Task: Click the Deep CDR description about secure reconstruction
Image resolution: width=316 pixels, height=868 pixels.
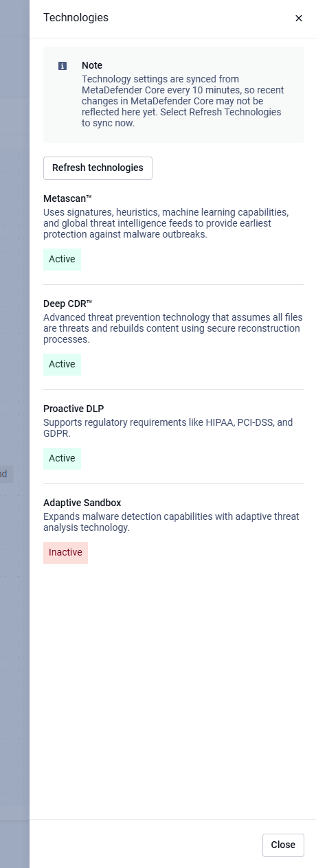Action: pos(172,328)
